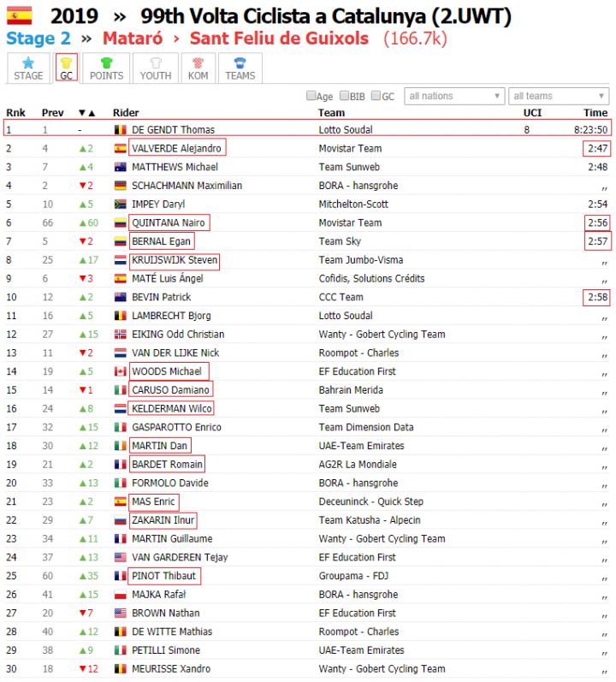Select the 8:23:50 leader time cell
The image size is (616, 682).
click(590, 129)
